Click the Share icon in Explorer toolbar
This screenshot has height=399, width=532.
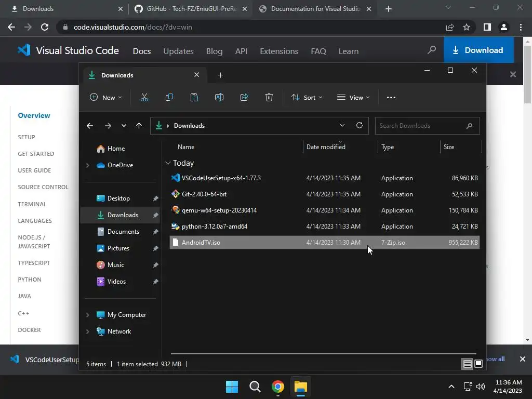(x=244, y=97)
